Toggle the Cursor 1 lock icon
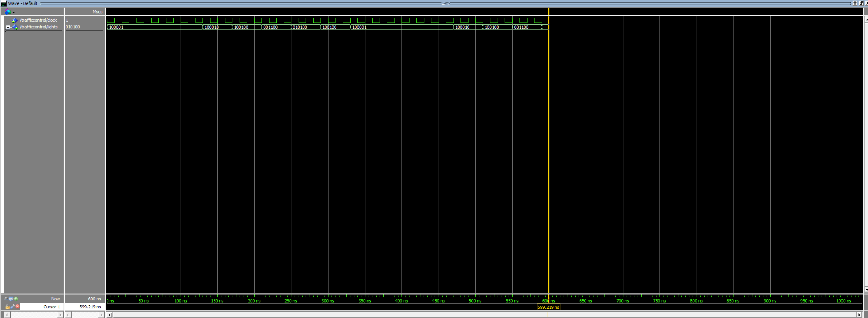This screenshot has width=868, height=318. (7, 307)
